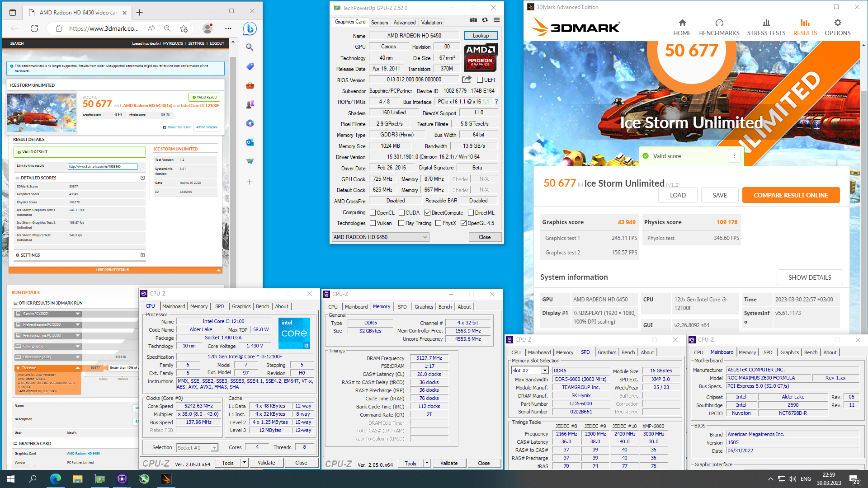Open Socket #1 selection dropdown in CPU-Z
The image size is (868, 488).
coord(197,447)
